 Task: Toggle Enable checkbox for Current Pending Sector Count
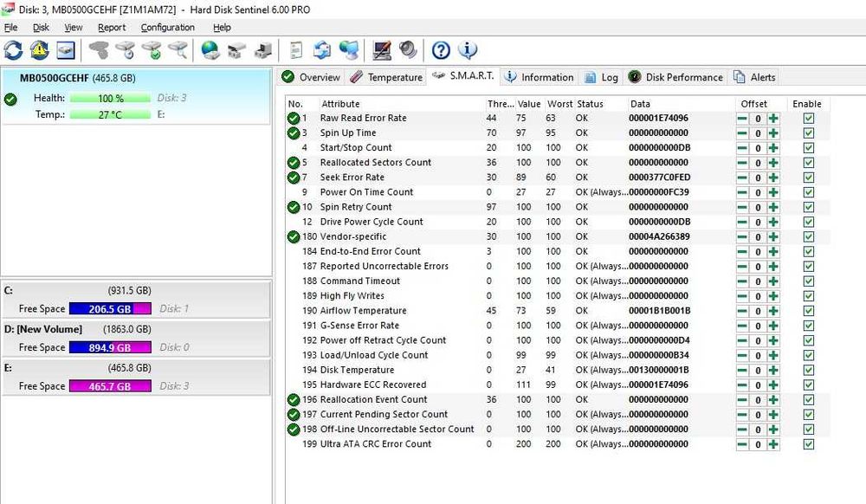point(809,415)
